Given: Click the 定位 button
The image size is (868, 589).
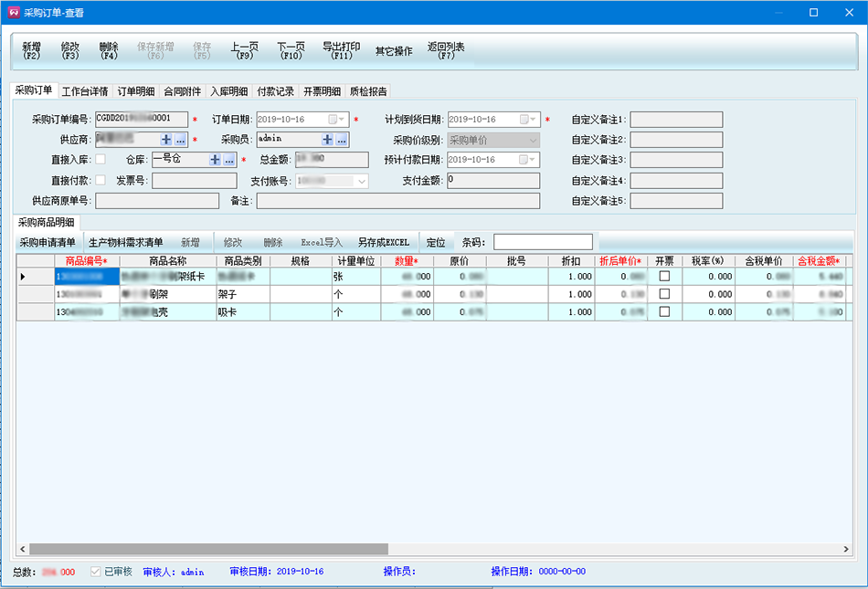Looking at the screenshot, I should point(436,242).
